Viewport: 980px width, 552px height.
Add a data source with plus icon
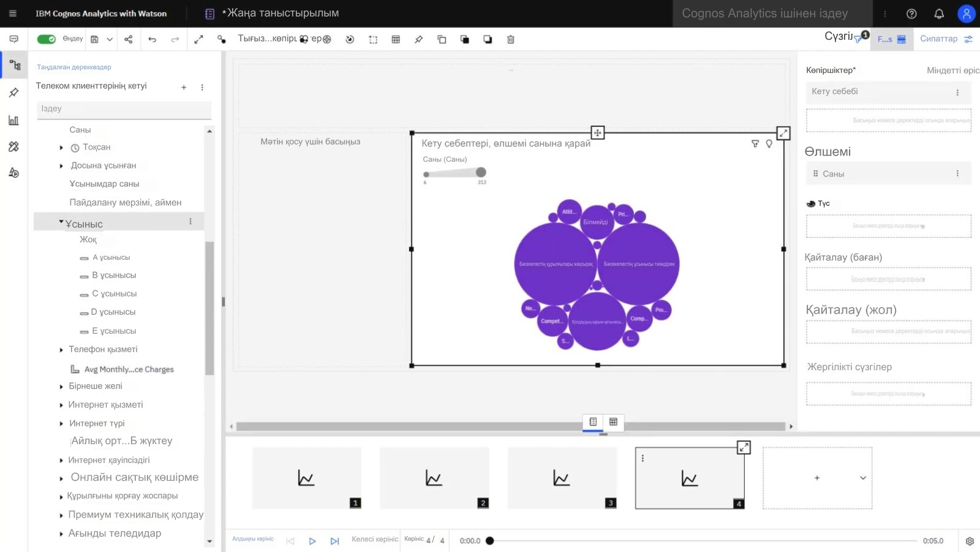click(x=184, y=88)
